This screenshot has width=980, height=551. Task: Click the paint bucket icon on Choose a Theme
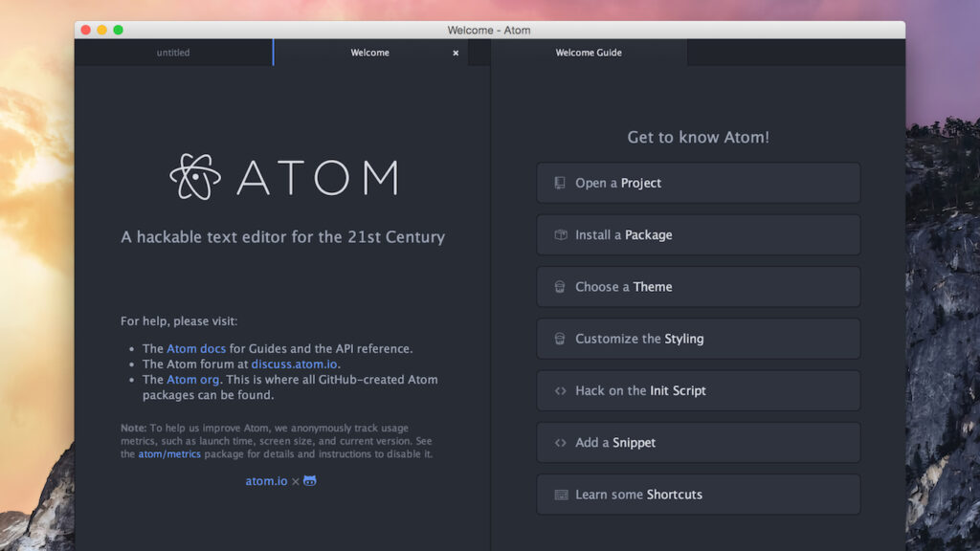tap(560, 287)
